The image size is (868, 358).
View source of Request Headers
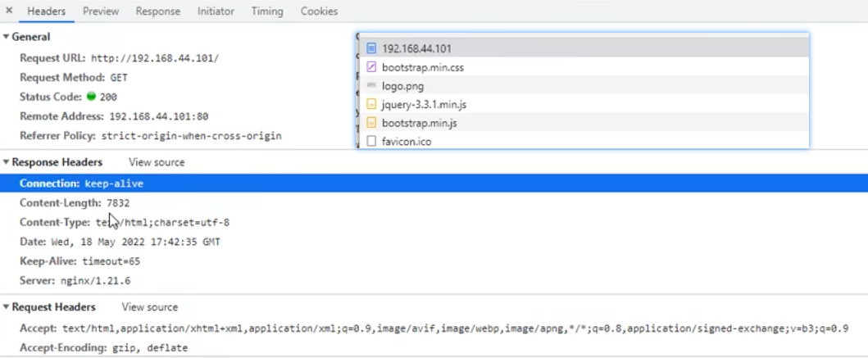tap(150, 307)
